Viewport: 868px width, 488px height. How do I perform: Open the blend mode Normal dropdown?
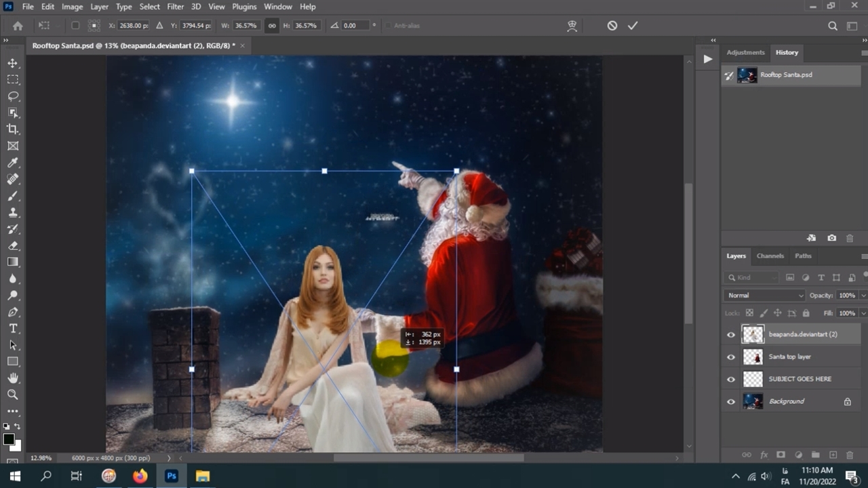click(764, 296)
